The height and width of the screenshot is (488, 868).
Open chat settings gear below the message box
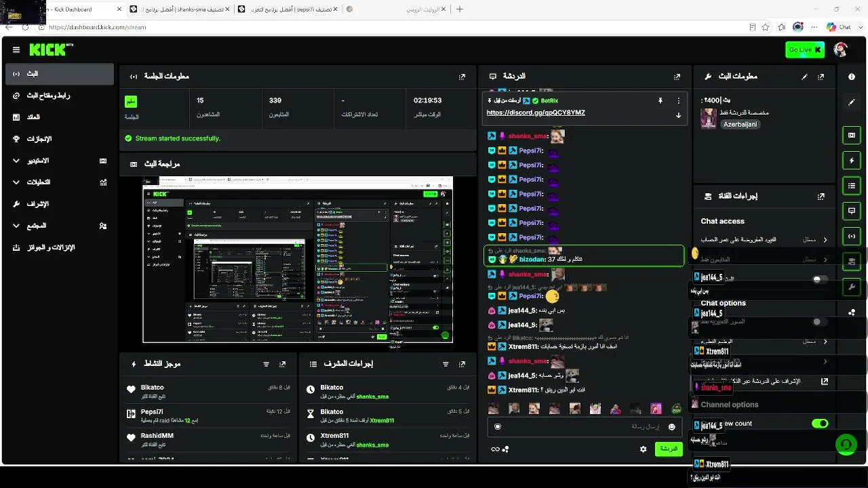[x=643, y=449]
